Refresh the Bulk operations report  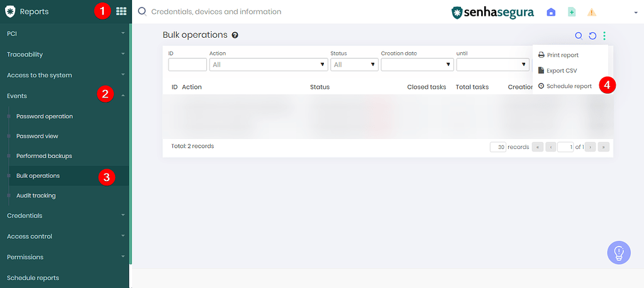[592, 36]
